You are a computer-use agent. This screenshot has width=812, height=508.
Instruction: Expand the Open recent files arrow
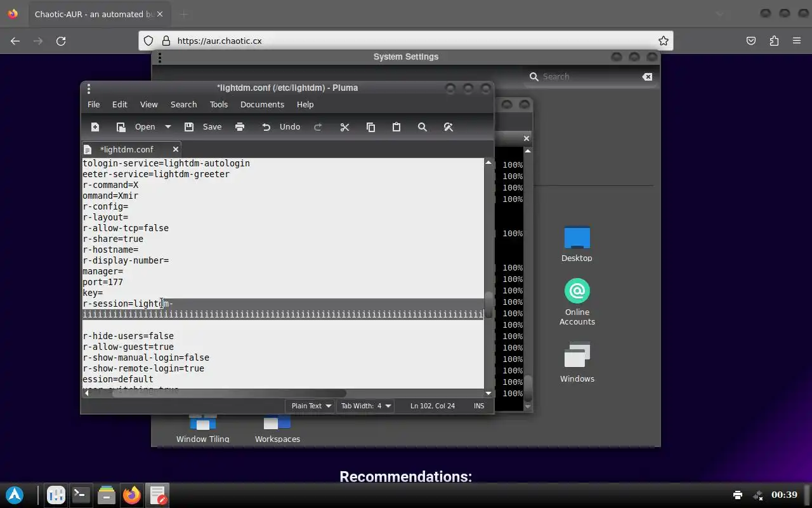click(x=168, y=127)
